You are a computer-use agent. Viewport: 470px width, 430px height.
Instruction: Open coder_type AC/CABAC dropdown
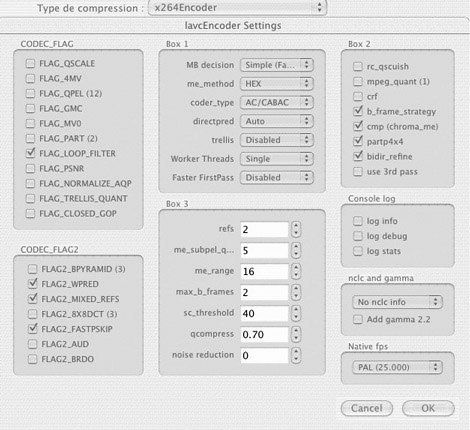277,102
